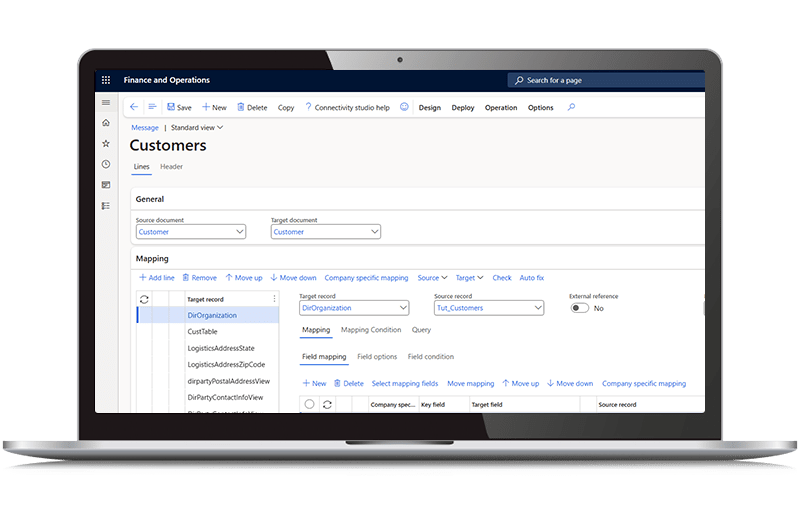This screenshot has height=507, width=800.
Task: Open the Field condition tab
Action: (x=431, y=357)
